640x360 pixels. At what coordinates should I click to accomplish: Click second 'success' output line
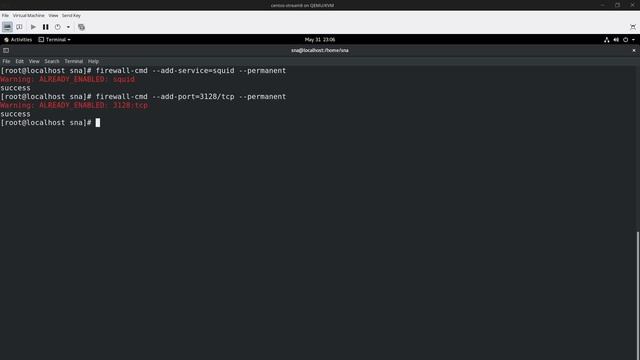(15, 114)
